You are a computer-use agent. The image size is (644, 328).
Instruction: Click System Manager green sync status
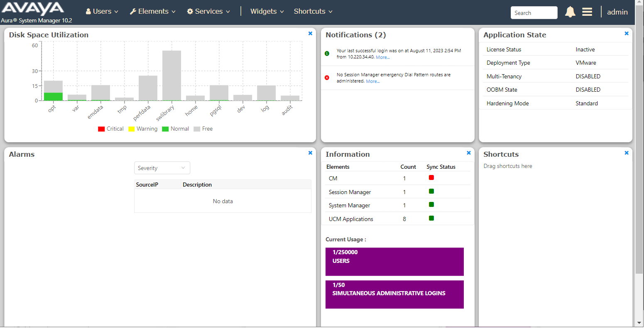click(x=431, y=204)
